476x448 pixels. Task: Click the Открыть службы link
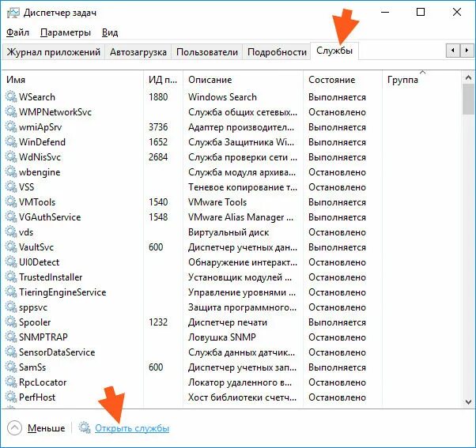(132, 428)
